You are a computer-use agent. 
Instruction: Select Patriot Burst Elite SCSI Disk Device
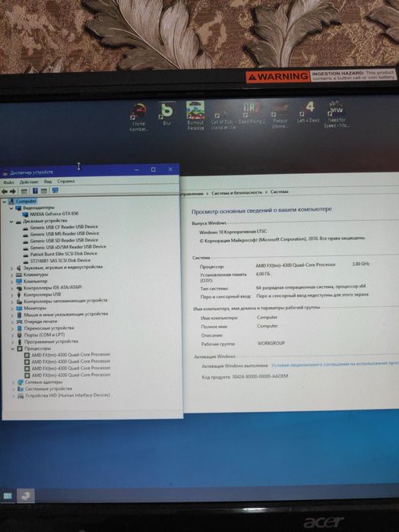point(63,254)
